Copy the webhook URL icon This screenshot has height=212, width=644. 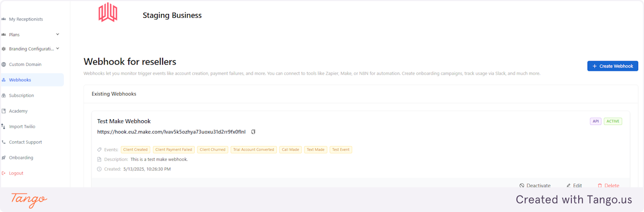click(x=253, y=131)
